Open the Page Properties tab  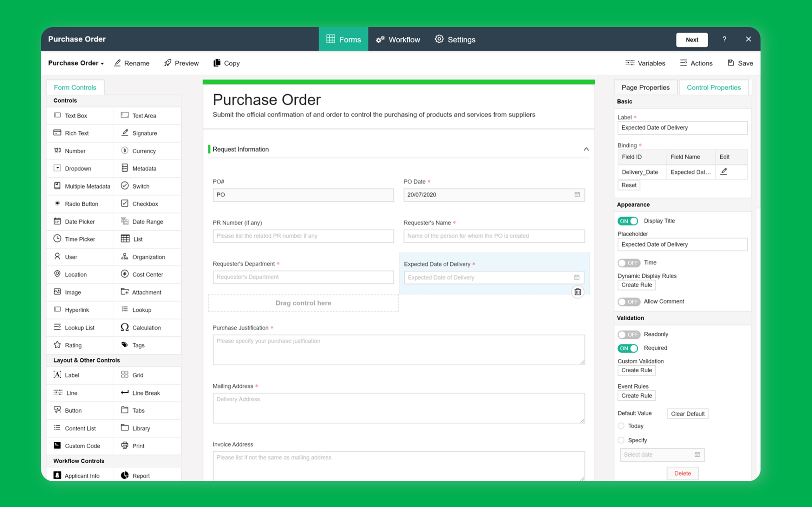pos(645,87)
